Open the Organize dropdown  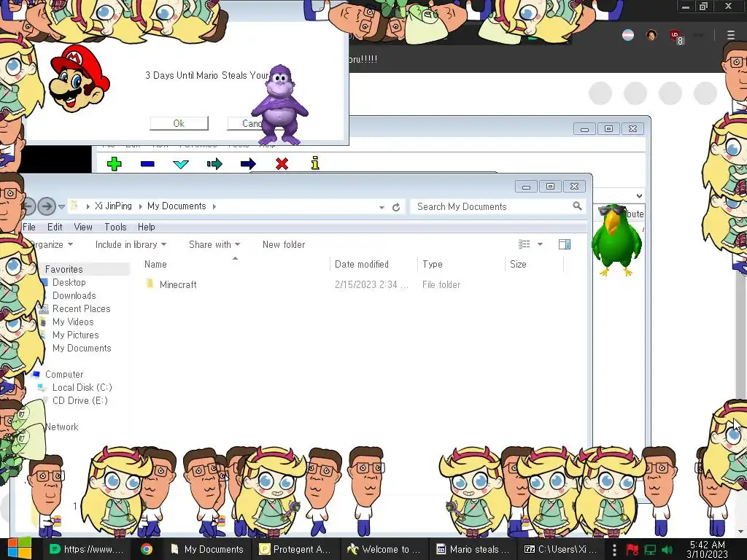pyautogui.click(x=50, y=244)
